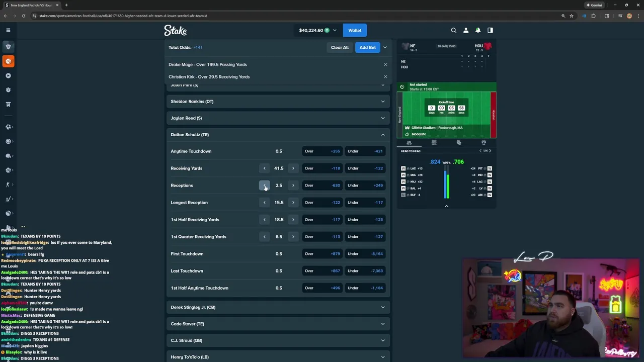Decrease the Longest Reception line
The image size is (644, 362).
(264, 203)
